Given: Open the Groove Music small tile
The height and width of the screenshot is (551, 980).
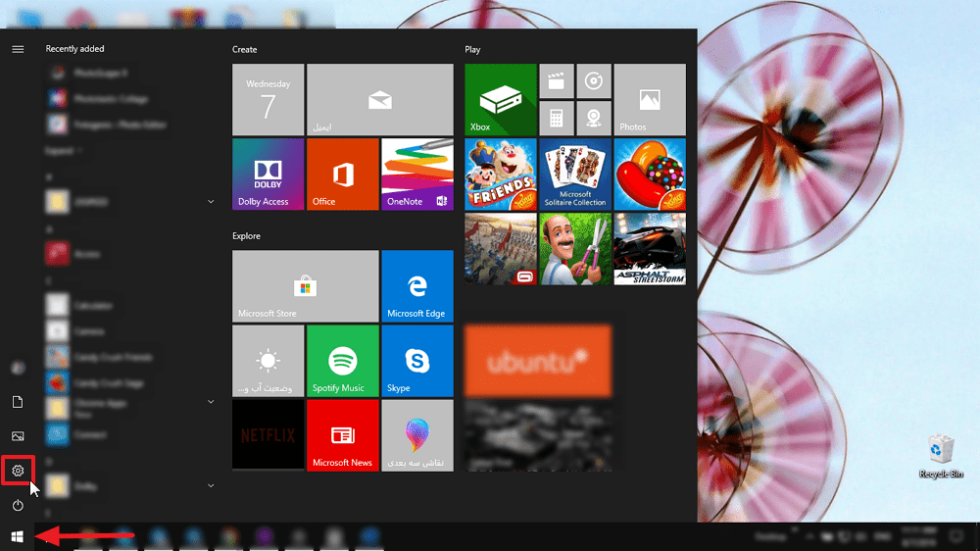Looking at the screenshot, I should pos(594,81).
